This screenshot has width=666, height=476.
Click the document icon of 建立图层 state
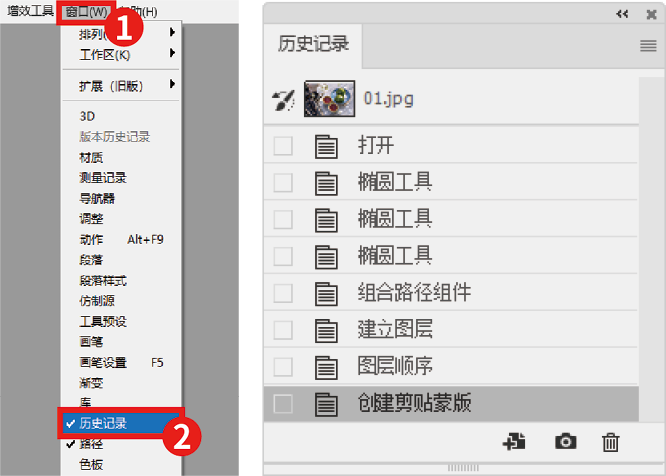pos(325,330)
